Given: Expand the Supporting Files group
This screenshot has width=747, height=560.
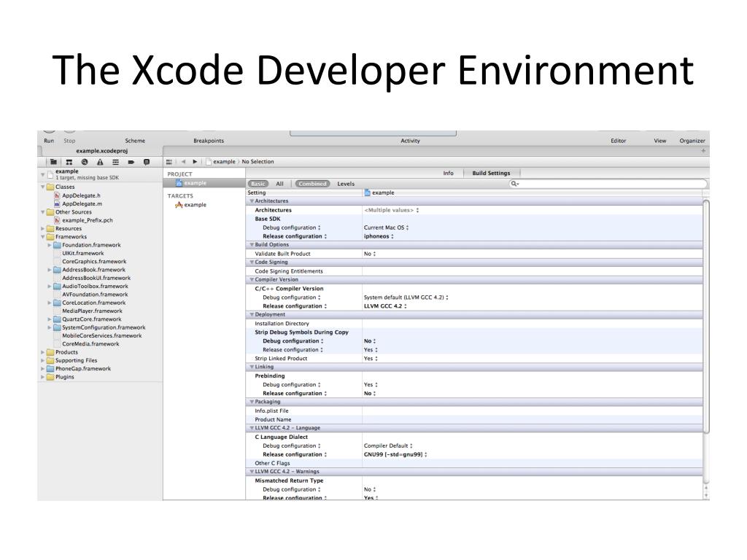Looking at the screenshot, I should pos(43,360).
